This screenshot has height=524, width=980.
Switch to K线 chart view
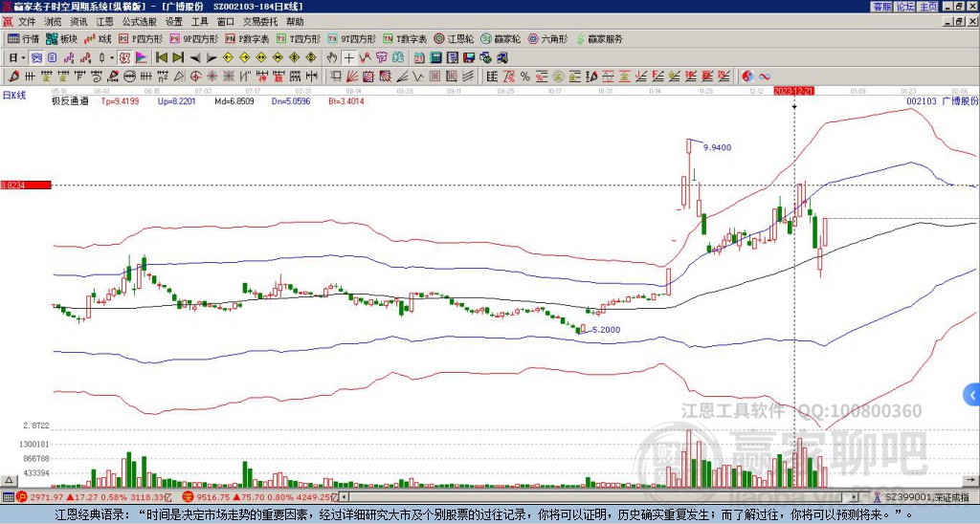click(98, 38)
